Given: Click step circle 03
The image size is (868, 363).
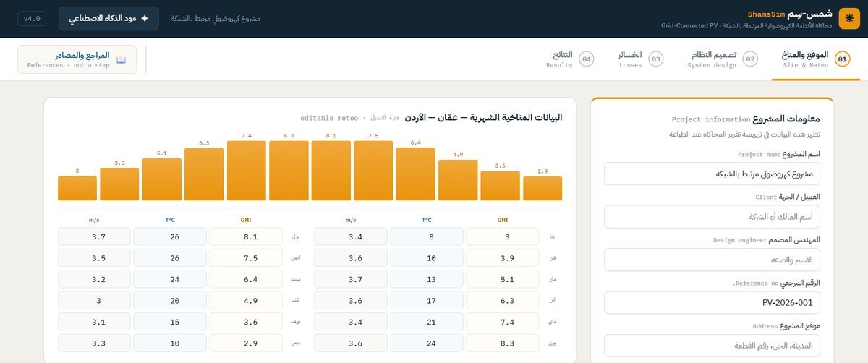Looking at the screenshot, I should pyautogui.click(x=656, y=59).
